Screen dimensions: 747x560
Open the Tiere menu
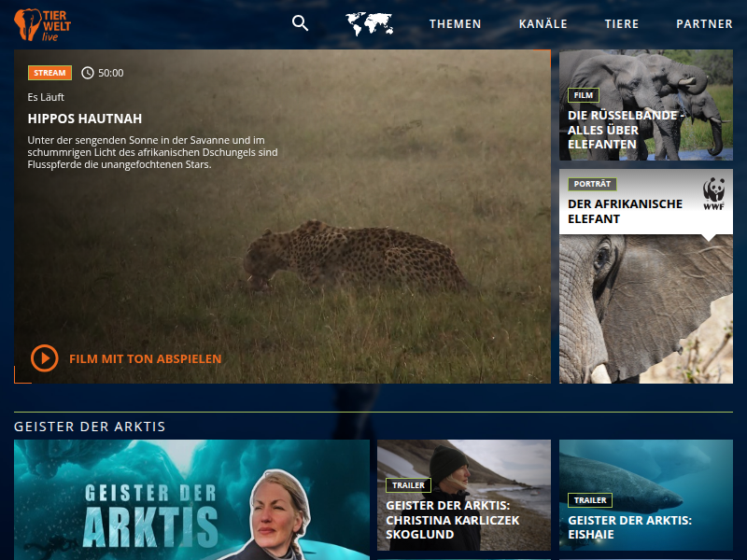point(622,24)
